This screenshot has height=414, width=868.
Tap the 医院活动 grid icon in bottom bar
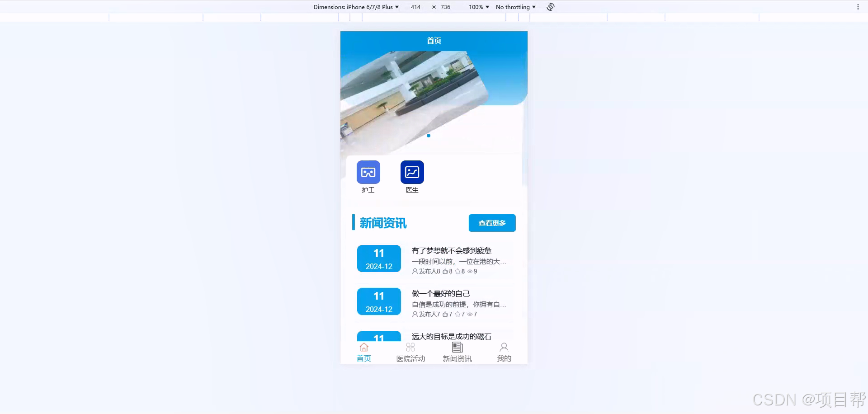click(x=410, y=347)
